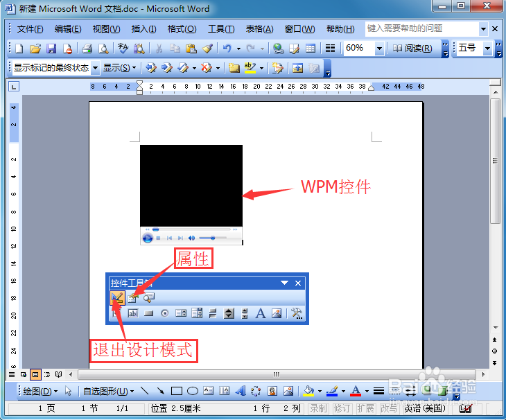This screenshot has width=506, height=420.
Task: Open the 文件(F) menu
Action: pos(30,29)
